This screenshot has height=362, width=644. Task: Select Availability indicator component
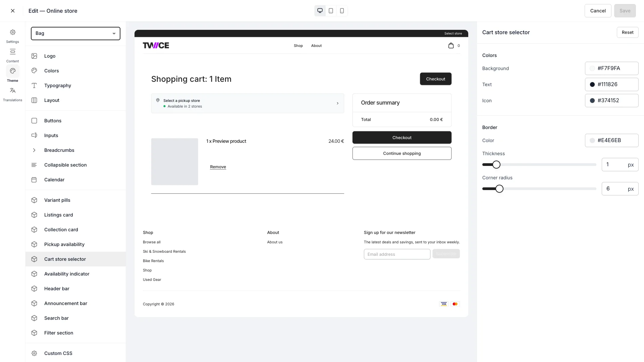(x=75, y=274)
